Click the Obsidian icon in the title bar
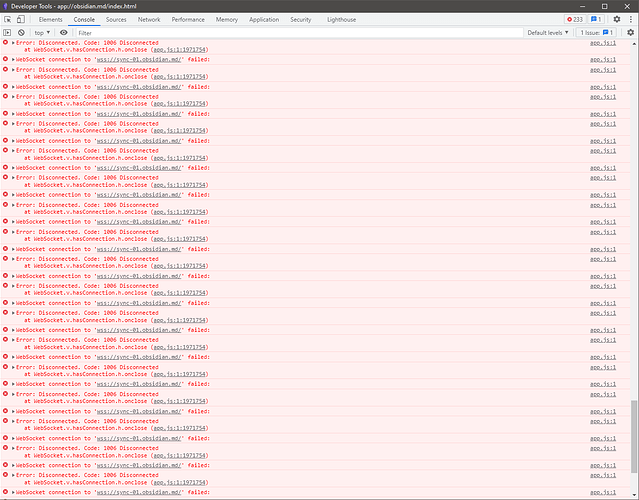Screen dimensions: 639x500 pos(5,6)
